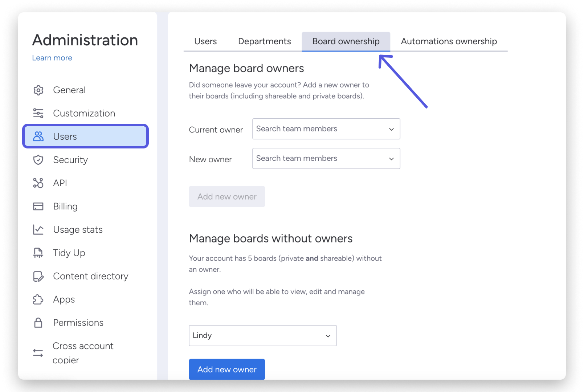Expand the New owner search dropdown

391,159
